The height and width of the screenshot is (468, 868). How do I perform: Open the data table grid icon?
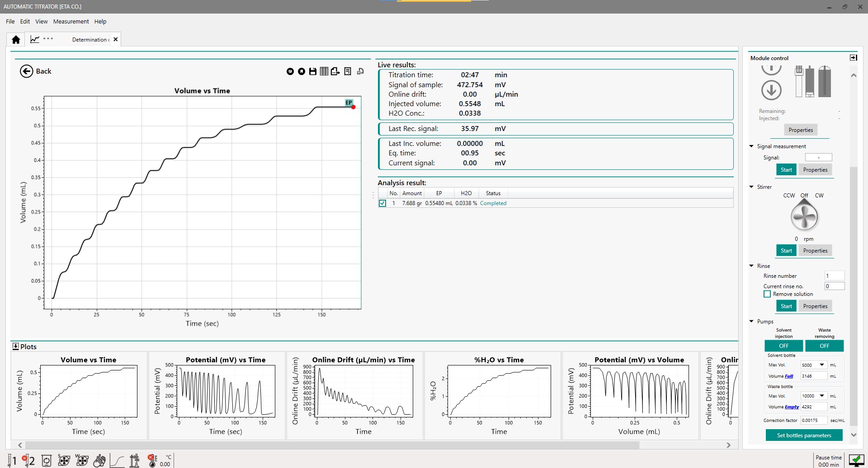tap(324, 71)
